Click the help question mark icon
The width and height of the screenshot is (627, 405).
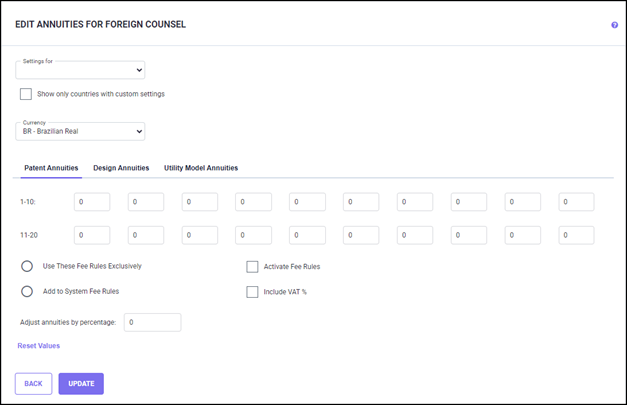point(614,25)
